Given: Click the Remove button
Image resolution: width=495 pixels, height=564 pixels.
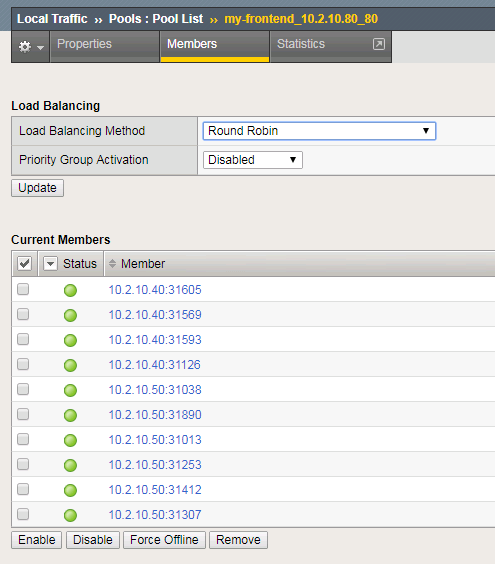Looking at the screenshot, I should (238, 540).
